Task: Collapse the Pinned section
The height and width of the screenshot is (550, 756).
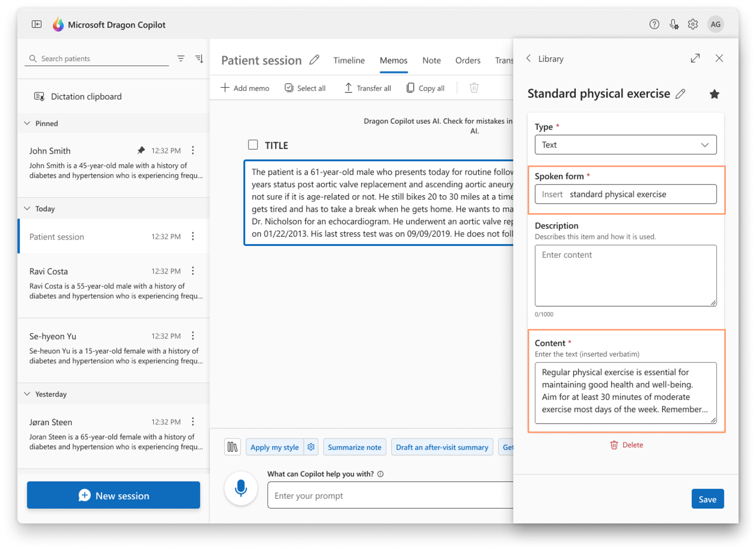Action: tap(27, 123)
